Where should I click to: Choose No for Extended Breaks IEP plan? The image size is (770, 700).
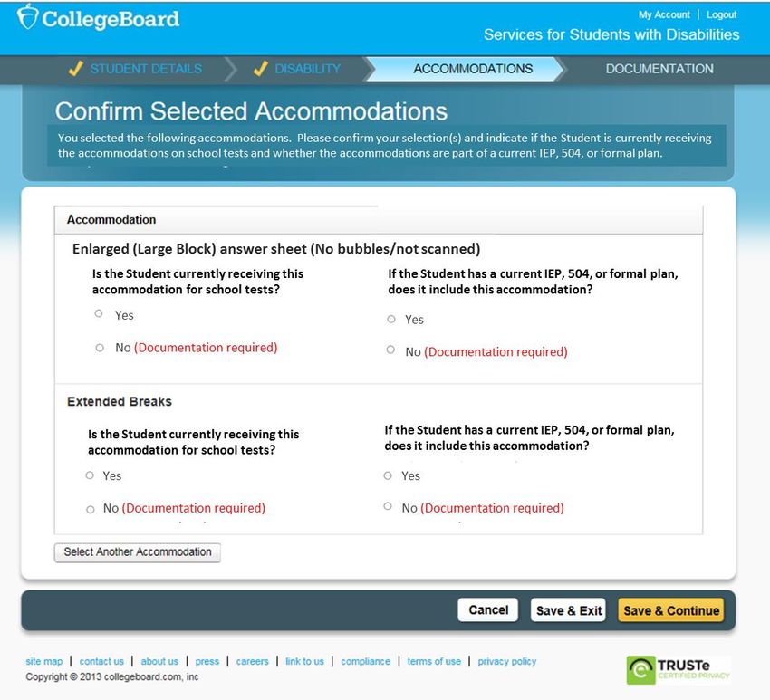(x=388, y=506)
